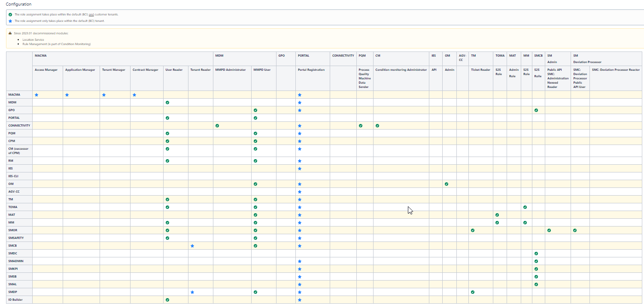Click PORTAL row User Reader check mark
644x308 pixels.
tap(167, 118)
